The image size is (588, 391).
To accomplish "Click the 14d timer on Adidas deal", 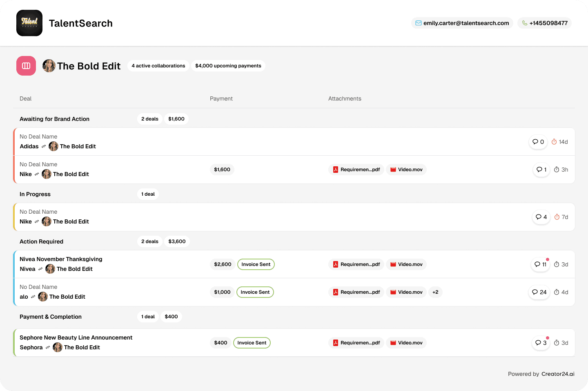I will (x=560, y=142).
